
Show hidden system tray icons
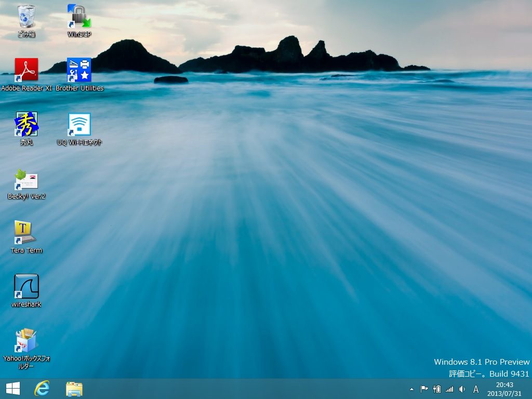pyautogui.click(x=412, y=389)
